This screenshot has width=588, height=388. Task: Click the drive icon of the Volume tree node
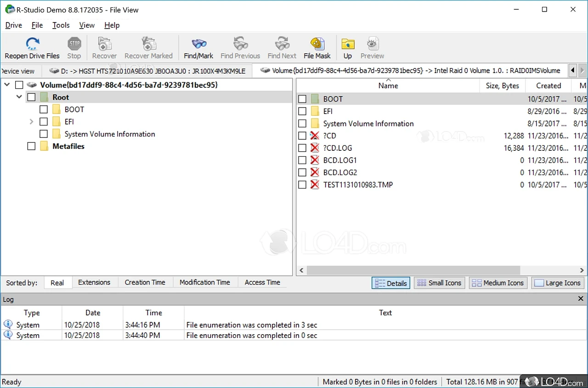[32, 85]
